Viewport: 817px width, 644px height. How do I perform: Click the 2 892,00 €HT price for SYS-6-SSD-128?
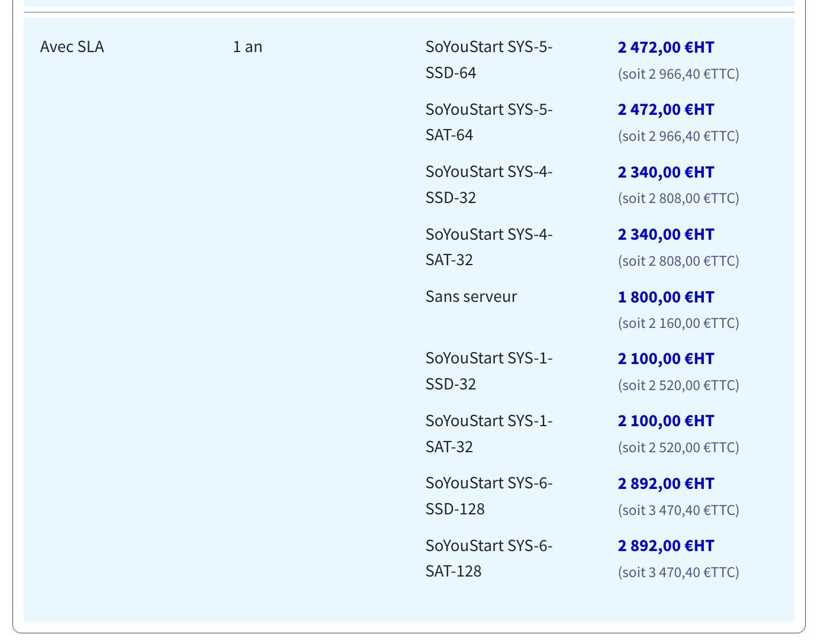(x=666, y=484)
